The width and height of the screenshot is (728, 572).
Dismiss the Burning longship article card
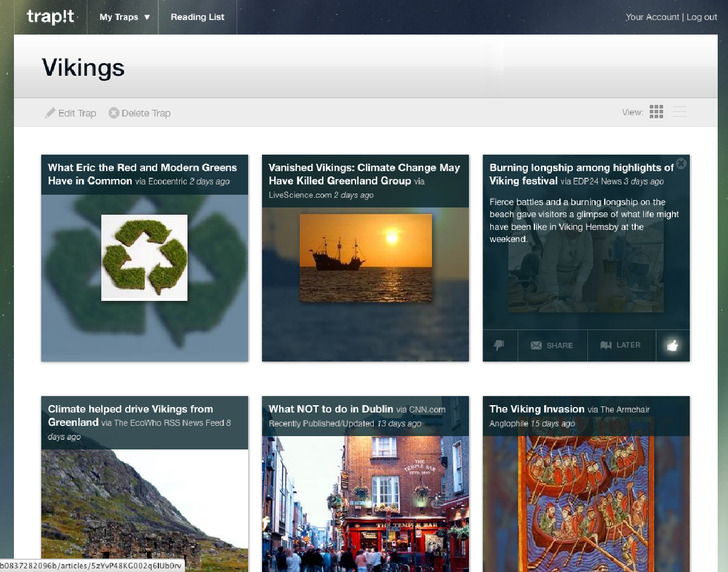click(x=681, y=163)
